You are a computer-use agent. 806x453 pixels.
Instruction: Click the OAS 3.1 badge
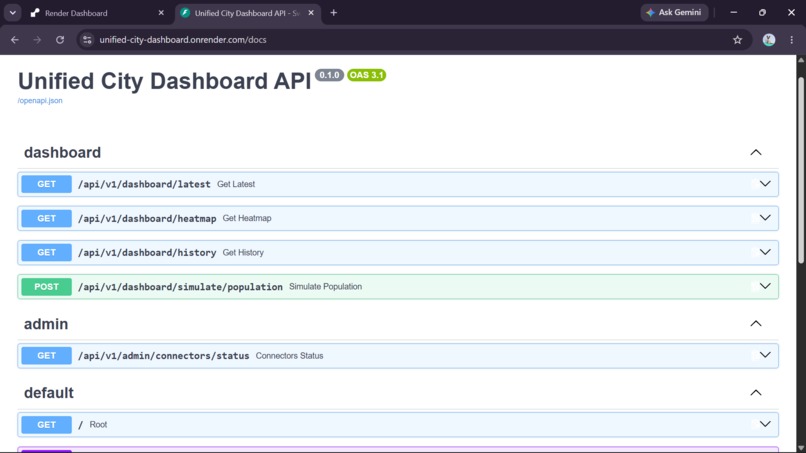tap(367, 75)
